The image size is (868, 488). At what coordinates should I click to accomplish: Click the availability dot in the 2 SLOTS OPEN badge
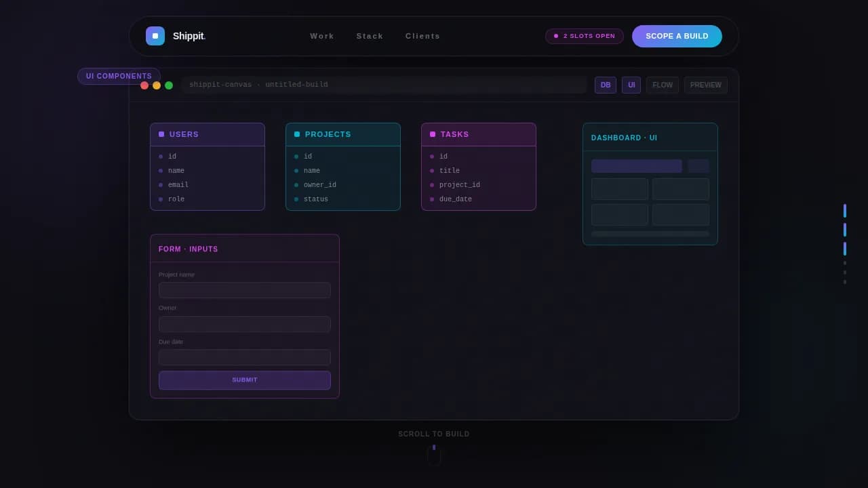pos(555,36)
